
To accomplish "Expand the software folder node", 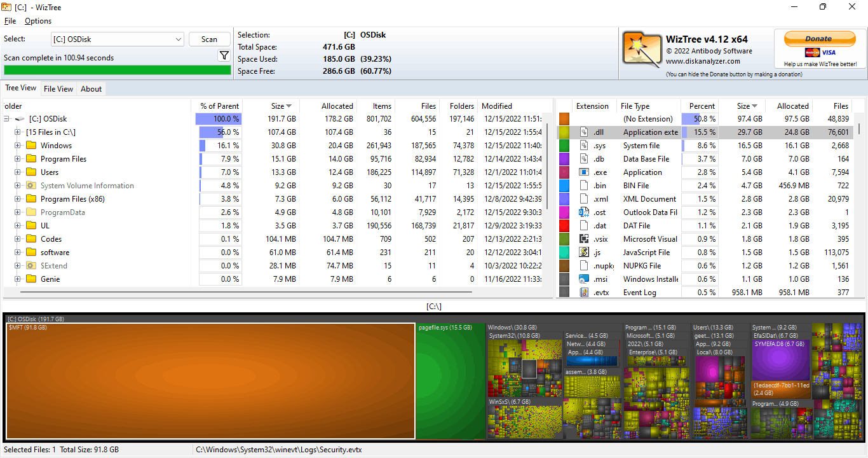I will [x=18, y=253].
